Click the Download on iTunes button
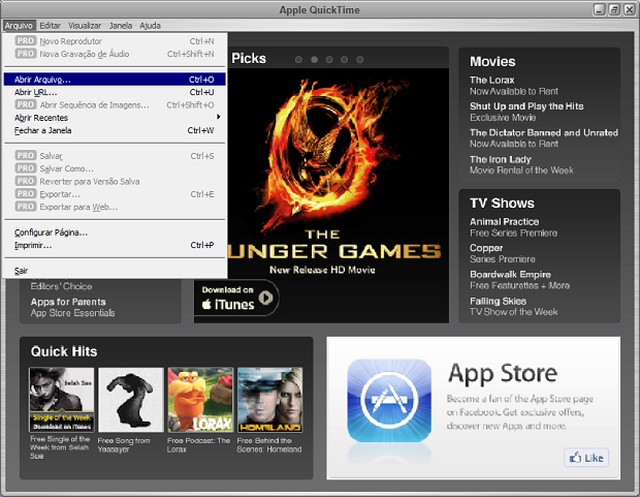This screenshot has height=497, width=640. tap(237, 298)
